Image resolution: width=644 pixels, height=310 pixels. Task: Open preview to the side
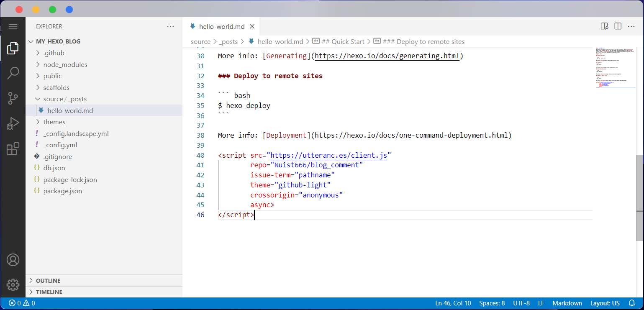tap(604, 26)
